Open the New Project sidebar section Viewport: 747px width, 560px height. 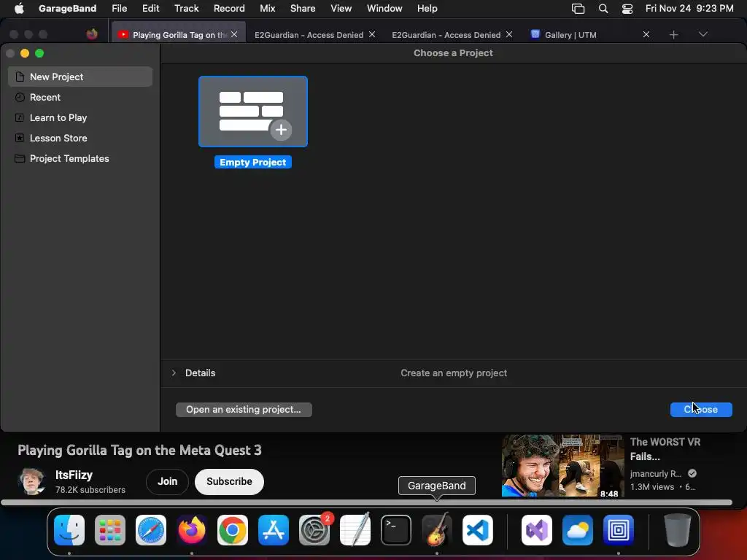click(80, 77)
